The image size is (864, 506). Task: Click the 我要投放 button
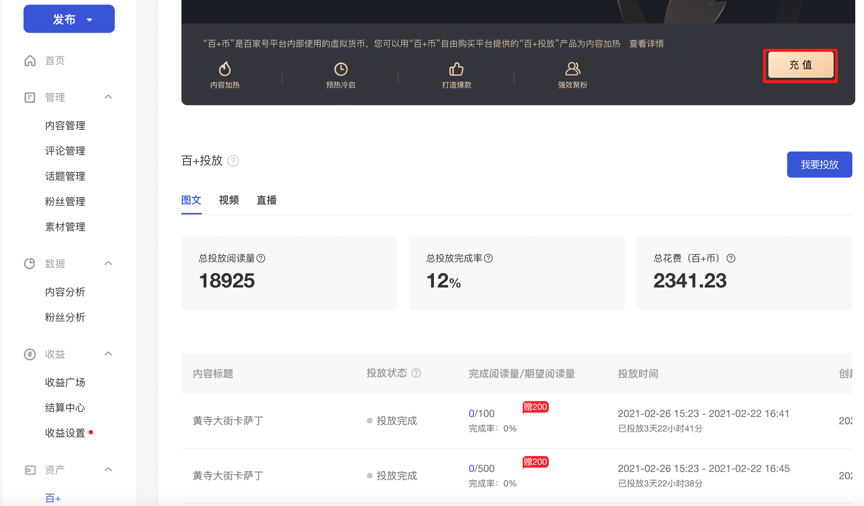pyautogui.click(x=819, y=164)
